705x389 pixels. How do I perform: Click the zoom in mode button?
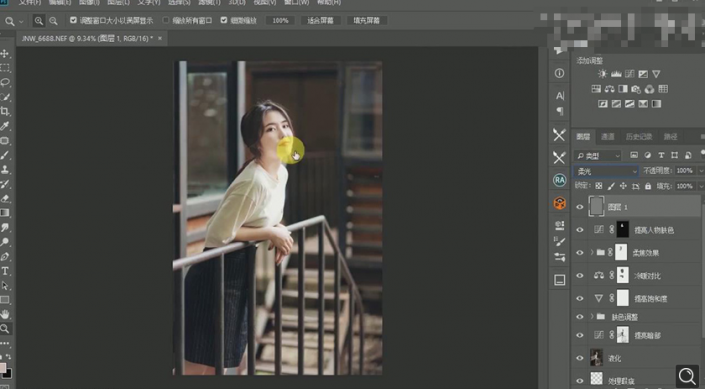point(39,21)
